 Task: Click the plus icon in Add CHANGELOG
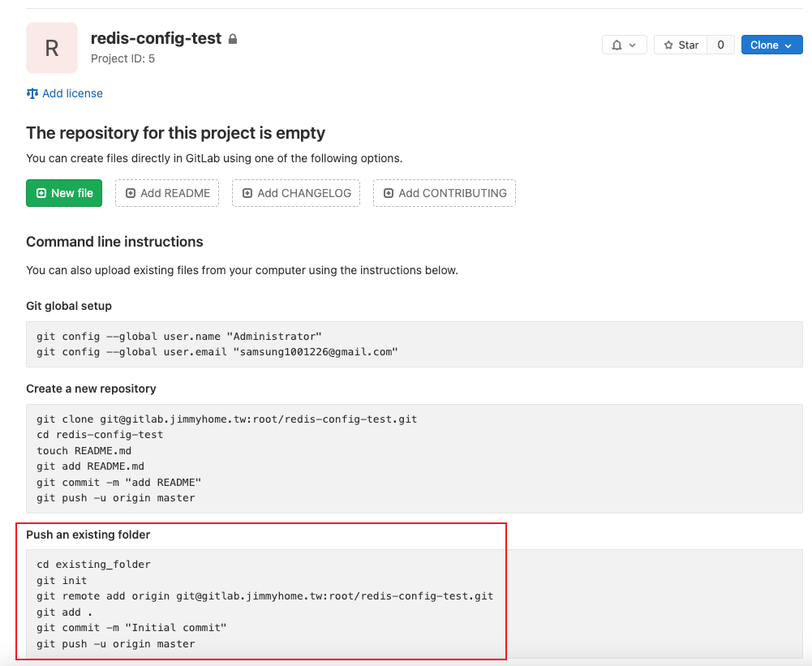(247, 193)
